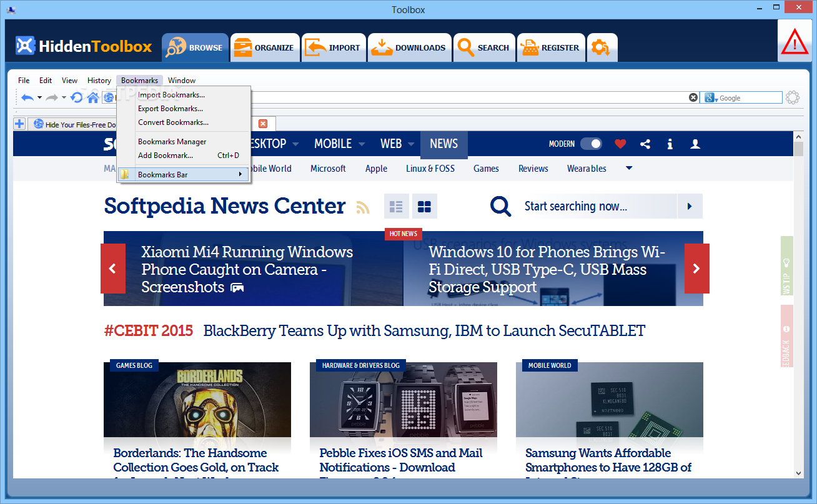This screenshot has height=504, width=817.
Task: Open the Window menu
Action: click(182, 81)
